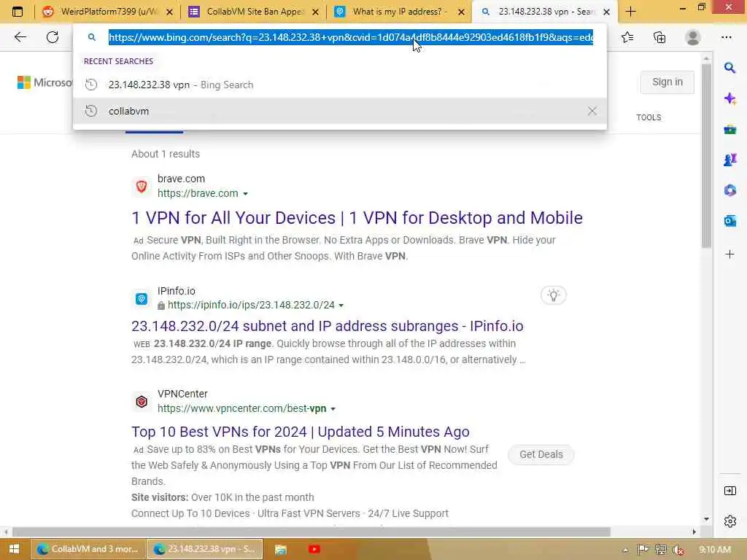
Task: Open the Action Center flag tray icon
Action: tap(643, 550)
